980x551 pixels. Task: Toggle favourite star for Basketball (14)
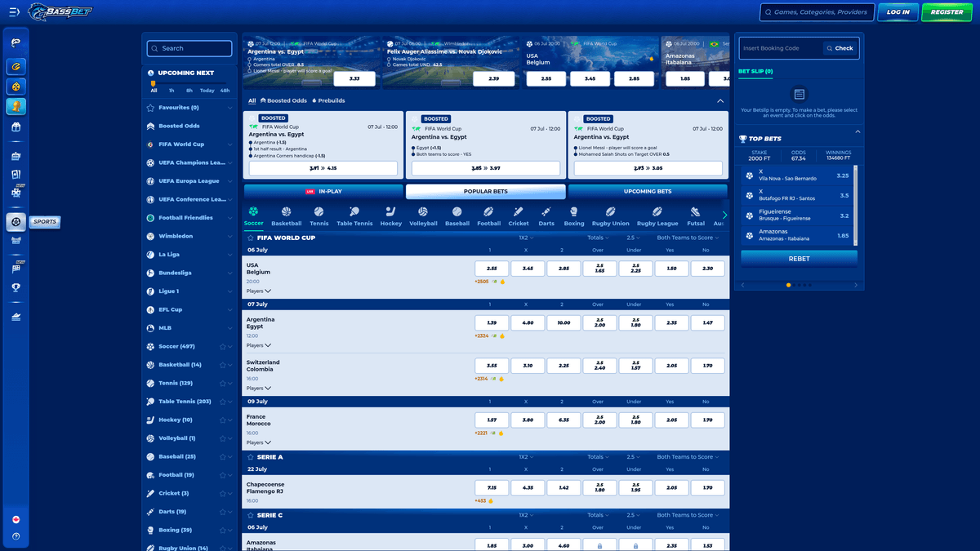coord(222,365)
